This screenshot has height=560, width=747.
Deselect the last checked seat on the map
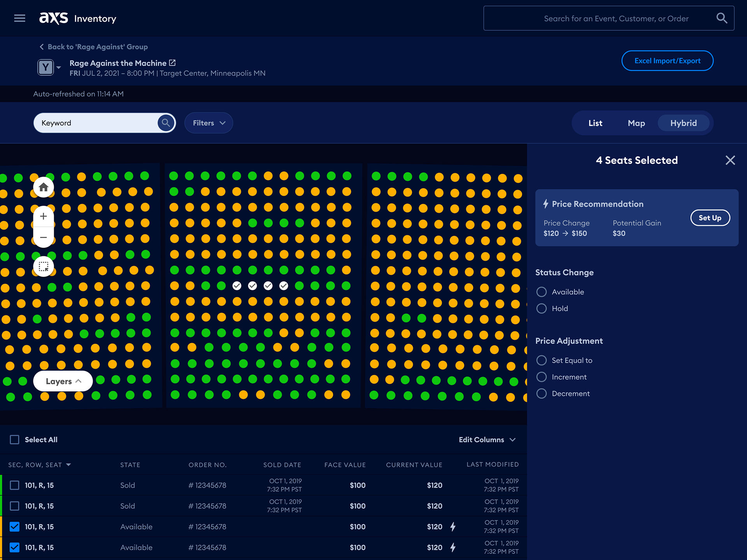click(x=284, y=286)
